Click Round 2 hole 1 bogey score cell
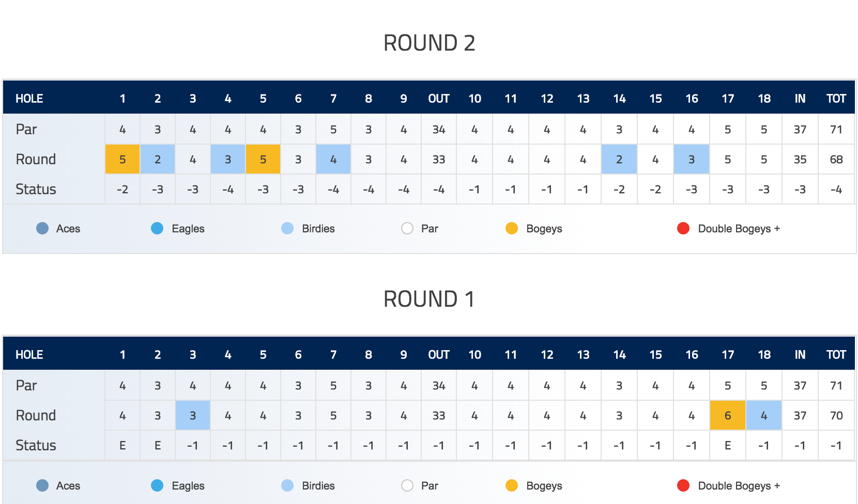Viewport: 858px width, 504px height. [122, 159]
